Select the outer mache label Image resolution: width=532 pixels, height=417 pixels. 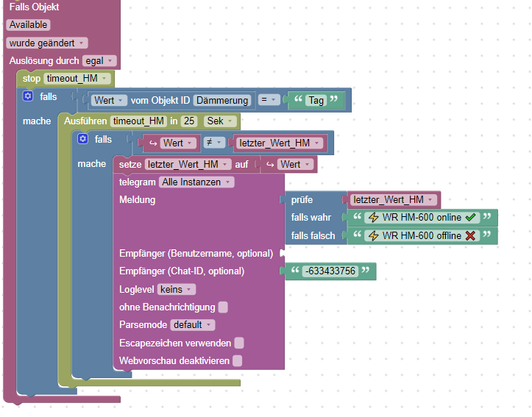(37, 121)
